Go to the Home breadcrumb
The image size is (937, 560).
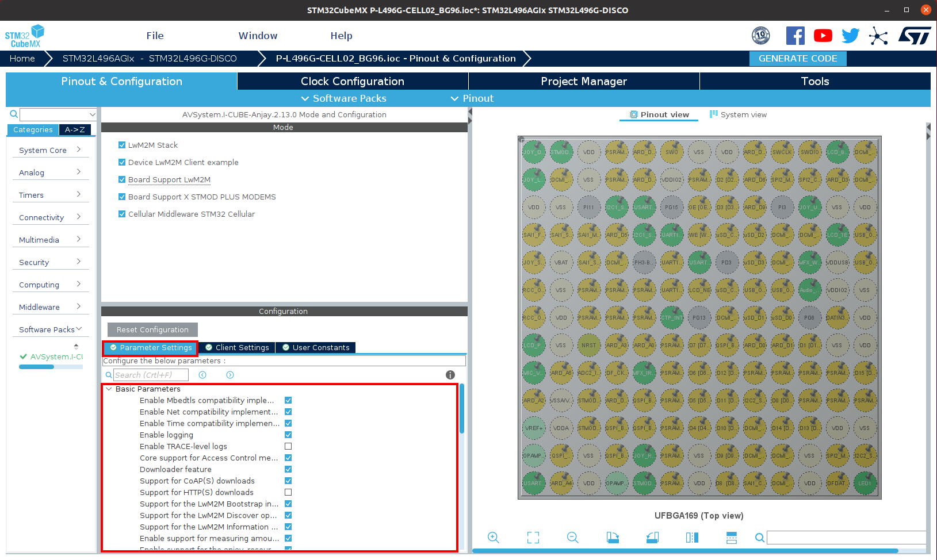click(22, 59)
